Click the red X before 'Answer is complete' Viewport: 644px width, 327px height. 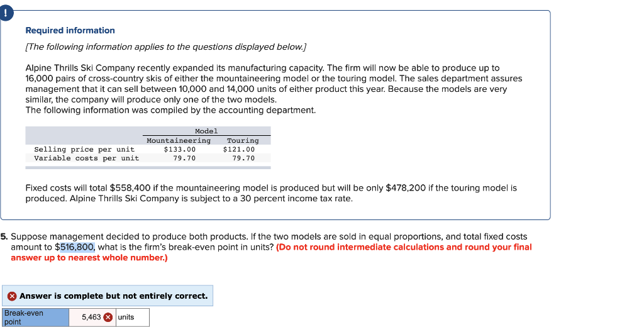[13, 296]
